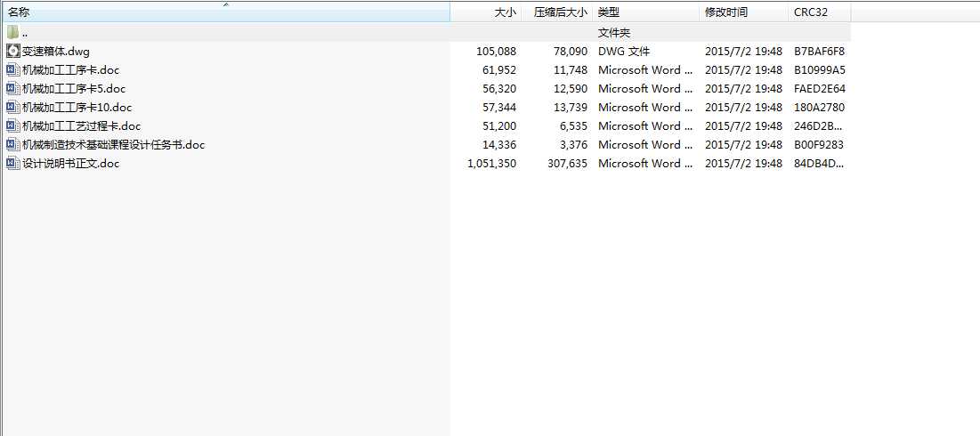This screenshot has width=980, height=436.
Task: Click the size value 57,344
Action: click(x=499, y=108)
